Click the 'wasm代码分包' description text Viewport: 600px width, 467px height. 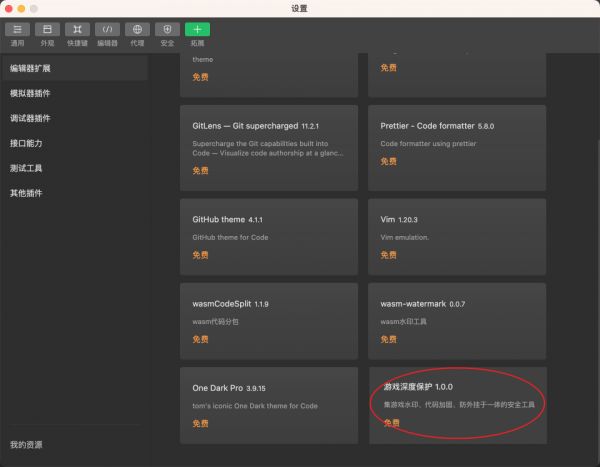pyautogui.click(x=215, y=322)
